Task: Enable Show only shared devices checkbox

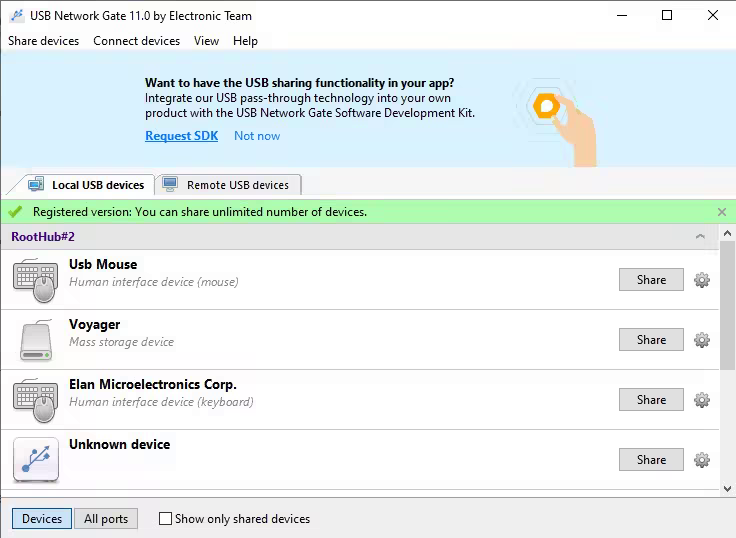Action: [166, 519]
